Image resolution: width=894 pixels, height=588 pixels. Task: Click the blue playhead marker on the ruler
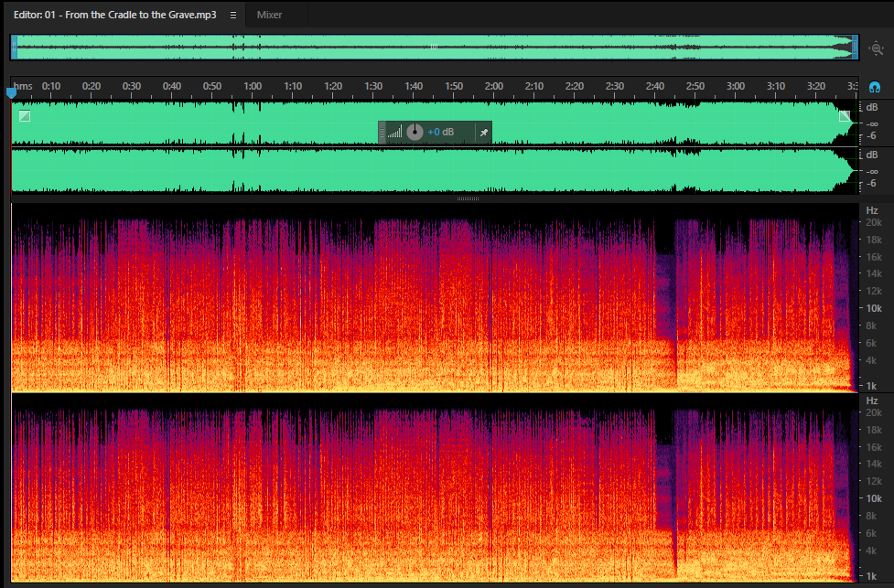[11, 92]
